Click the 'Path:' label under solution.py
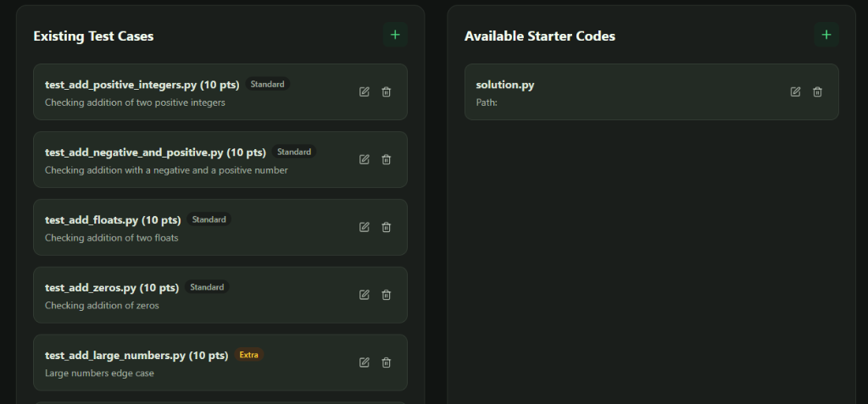 pyautogui.click(x=487, y=102)
